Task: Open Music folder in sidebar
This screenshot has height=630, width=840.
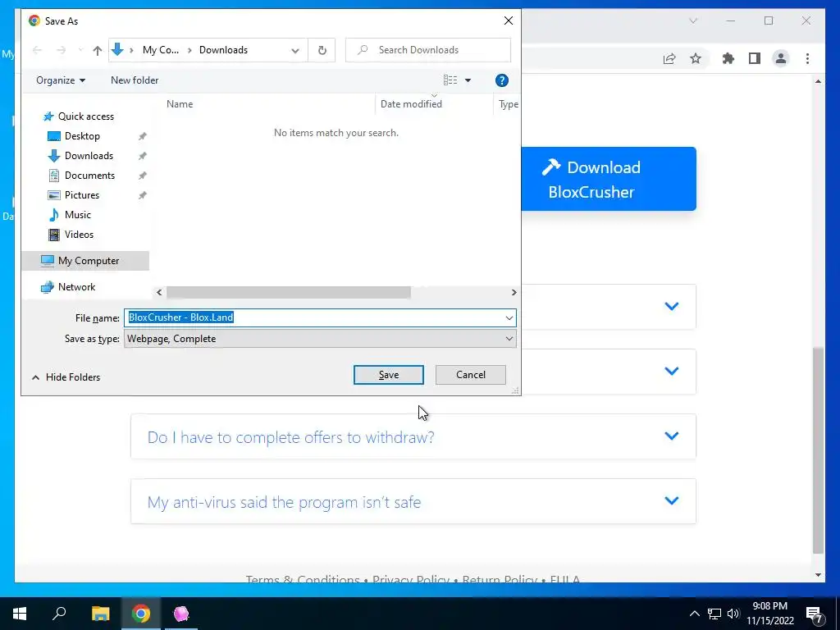Action: tap(77, 215)
